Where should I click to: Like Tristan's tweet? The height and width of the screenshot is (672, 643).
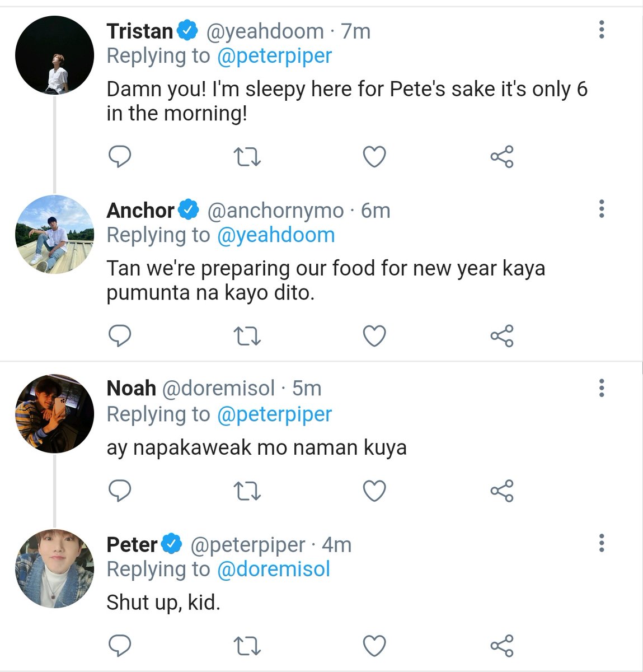click(x=374, y=157)
